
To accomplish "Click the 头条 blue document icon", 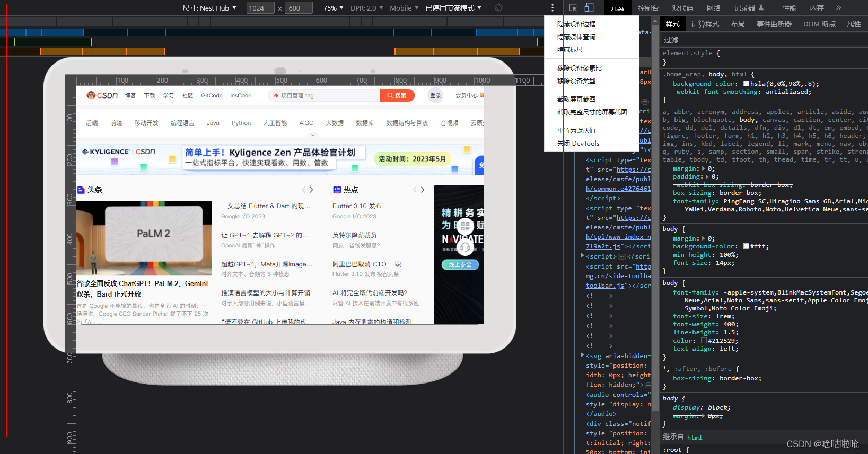I will click(81, 190).
